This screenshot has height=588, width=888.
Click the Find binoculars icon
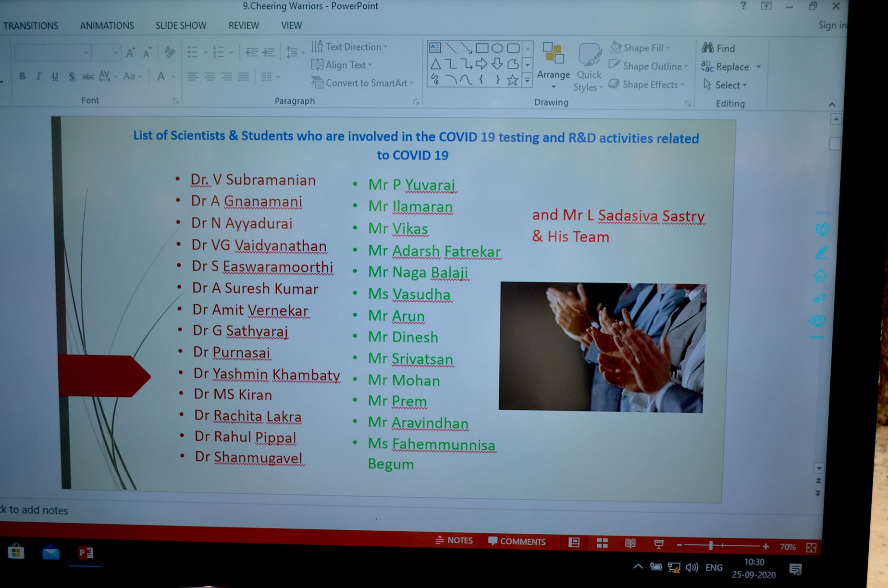[708, 48]
